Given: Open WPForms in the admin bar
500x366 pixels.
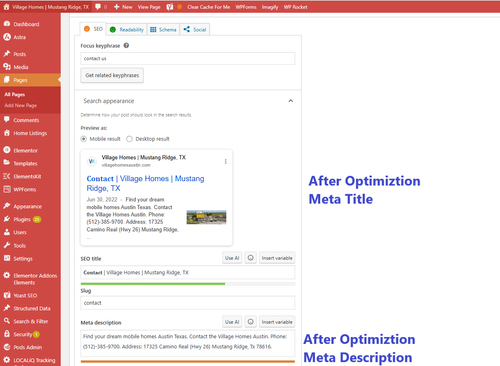Looking at the screenshot, I should click(x=246, y=7).
